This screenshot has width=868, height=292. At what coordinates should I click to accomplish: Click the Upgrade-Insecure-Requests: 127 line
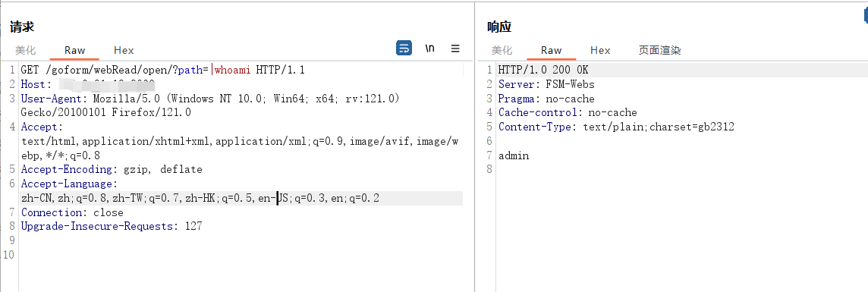(112, 226)
